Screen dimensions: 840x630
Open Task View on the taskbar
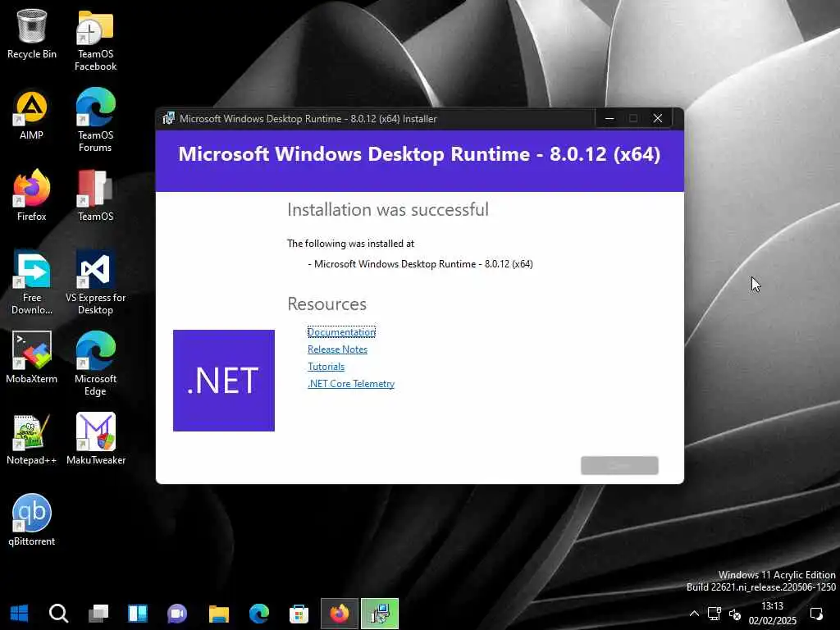pos(98,614)
